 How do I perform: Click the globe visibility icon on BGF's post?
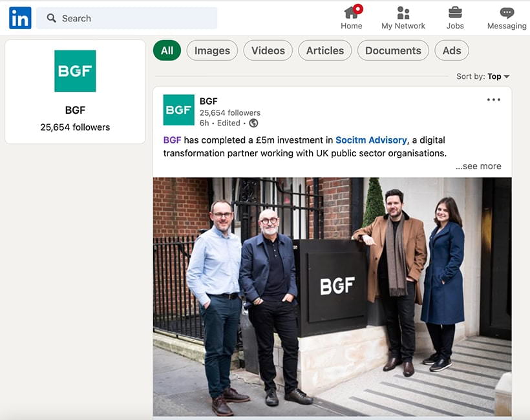pyautogui.click(x=253, y=123)
